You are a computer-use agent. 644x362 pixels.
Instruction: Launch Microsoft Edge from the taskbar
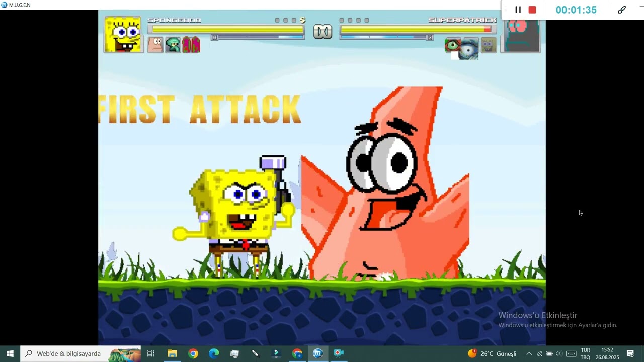coord(214,353)
